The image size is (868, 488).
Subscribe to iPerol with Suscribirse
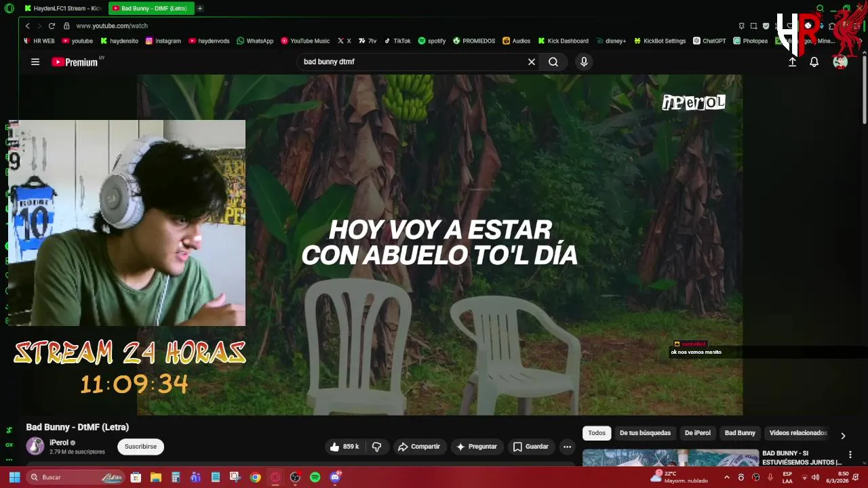[140, 447]
